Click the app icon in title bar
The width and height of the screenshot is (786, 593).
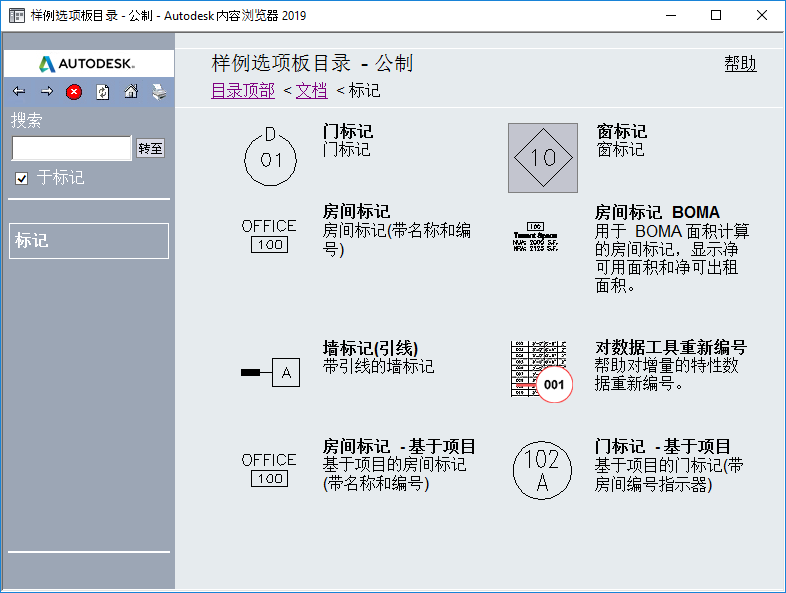[x=17, y=16]
